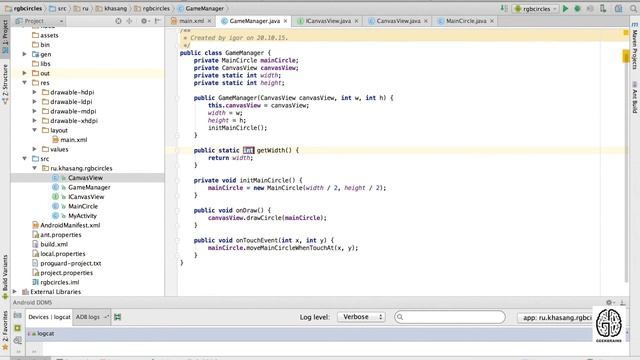Click the GameManager breadcrumb in the navigation bar

pyautogui.click(x=201, y=8)
